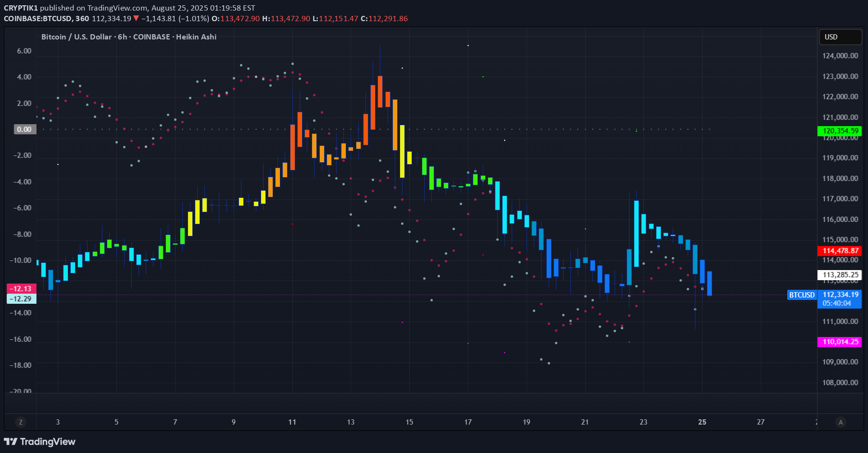Click the green 120,354.59 price label
The width and height of the screenshot is (868, 453).
click(840, 130)
